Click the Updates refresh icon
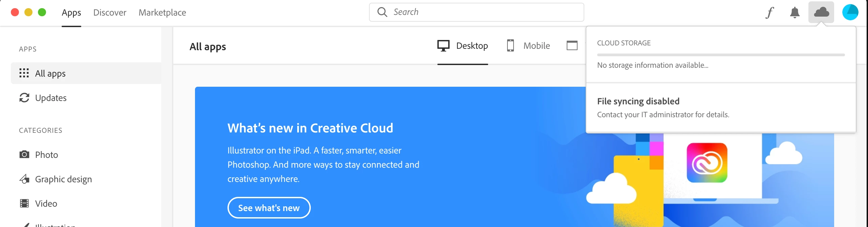 24,98
